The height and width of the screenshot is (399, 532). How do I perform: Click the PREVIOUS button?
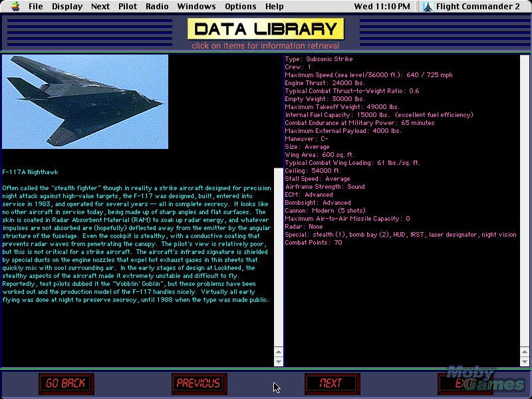199,384
